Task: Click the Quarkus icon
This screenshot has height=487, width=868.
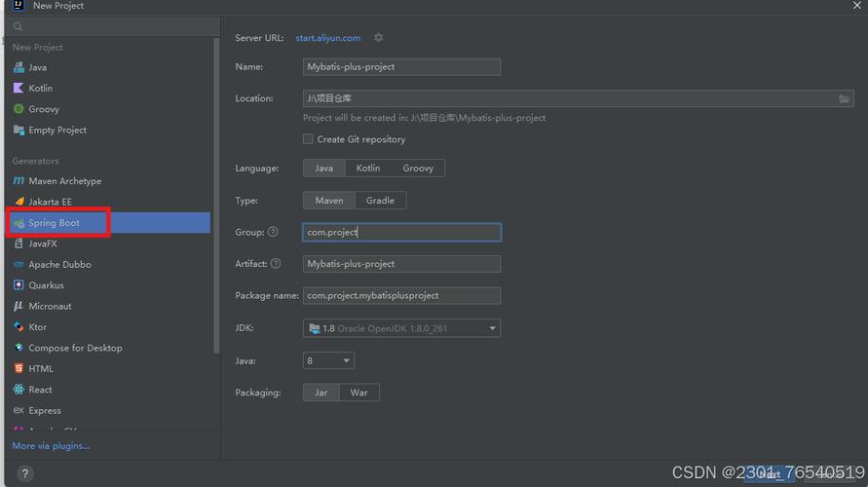Action: pos(19,285)
